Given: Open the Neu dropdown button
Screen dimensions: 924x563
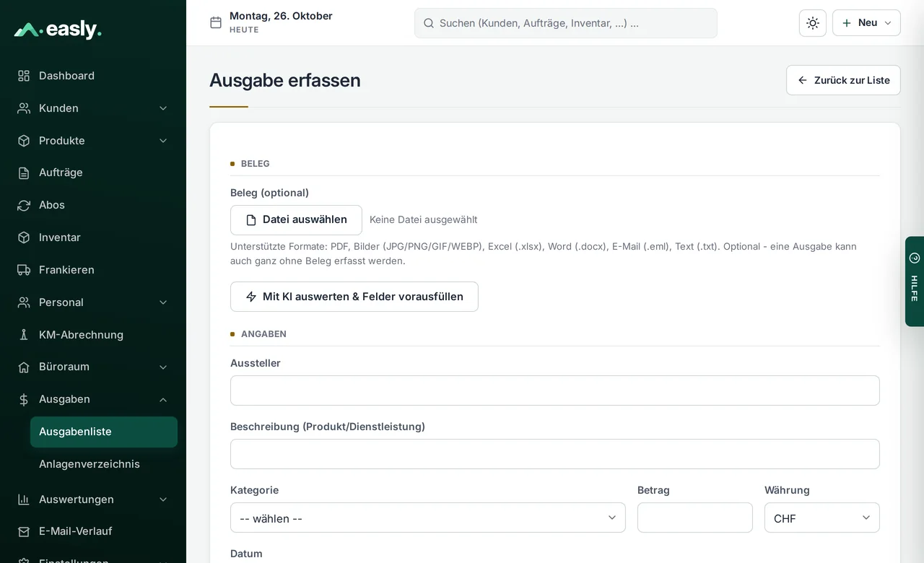Looking at the screenshot, I should (866, 23).
